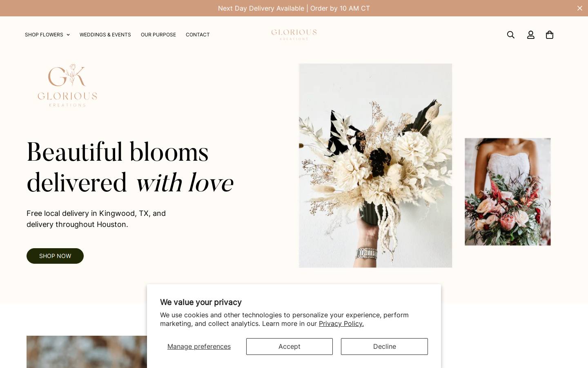588x368 pixels.
Task: Open the Weddings & Events menu item
Action: coord(105,35)
